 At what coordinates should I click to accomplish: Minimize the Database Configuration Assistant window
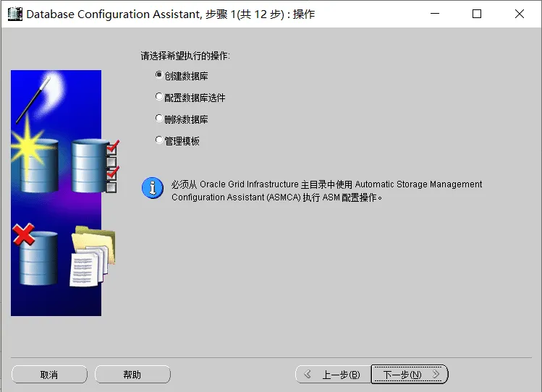tap(435, 14)
